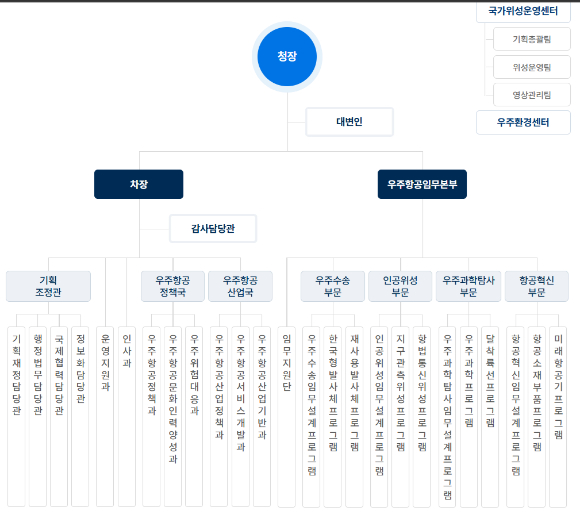Image resolution: width=580 pixels, height=512 pixels.
Task: Click the 국제협력담당관 vertical box
Action: coord(59,417)
